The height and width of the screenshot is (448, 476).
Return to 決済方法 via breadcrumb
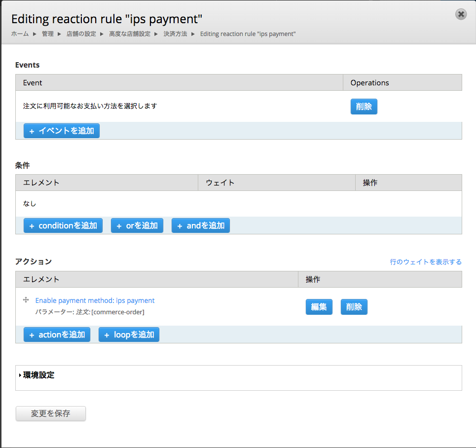click(175, 34)
